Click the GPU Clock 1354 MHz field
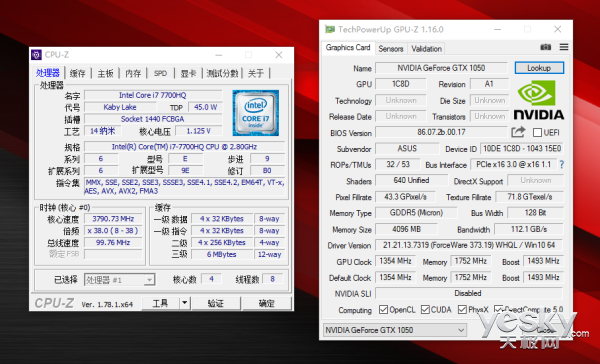 click(x=395, y=261)
